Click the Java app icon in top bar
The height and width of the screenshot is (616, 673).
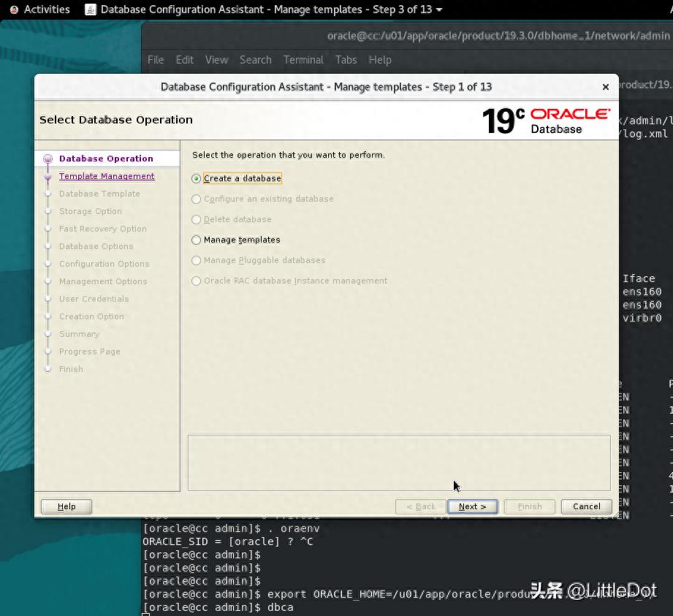click(91, 9)
